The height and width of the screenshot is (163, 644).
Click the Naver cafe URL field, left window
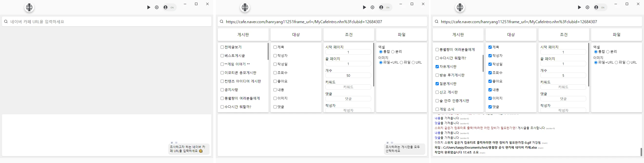(107, 22)
